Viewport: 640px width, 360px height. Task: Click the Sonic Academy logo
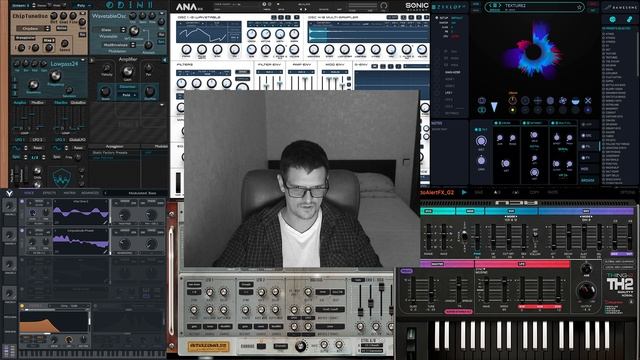(x=417, y=6)
